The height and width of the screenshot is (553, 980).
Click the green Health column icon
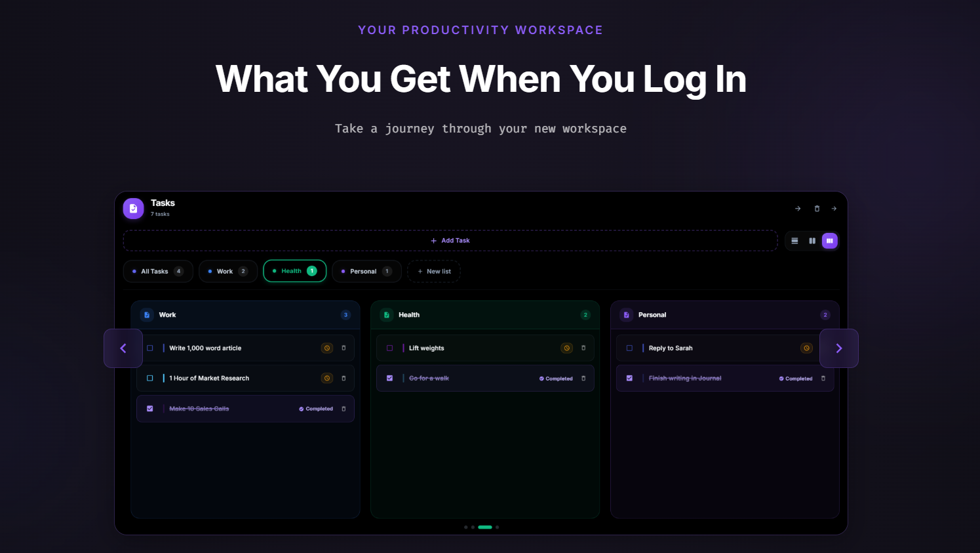pyautogui.click(x=387, y=315)
